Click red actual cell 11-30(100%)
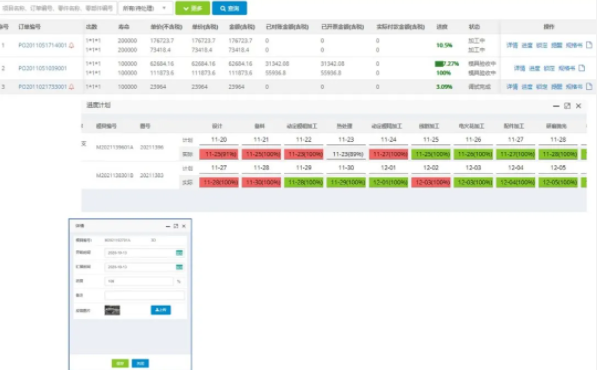The image size is (597, 370). (261, 182)
